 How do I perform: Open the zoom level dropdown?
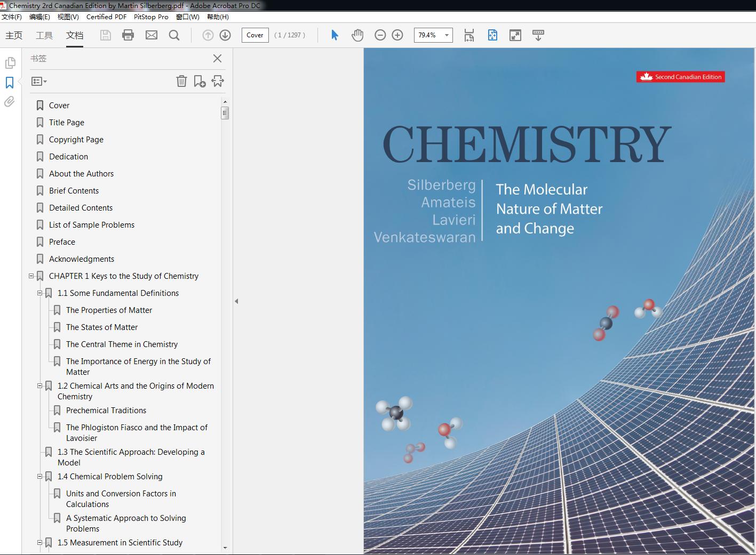point(447,35)
